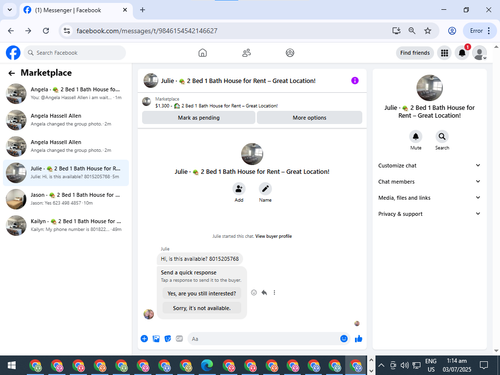Reply to Julie's message arrow icon
This screenshot has height=375, width=500.
coord(264,293)
